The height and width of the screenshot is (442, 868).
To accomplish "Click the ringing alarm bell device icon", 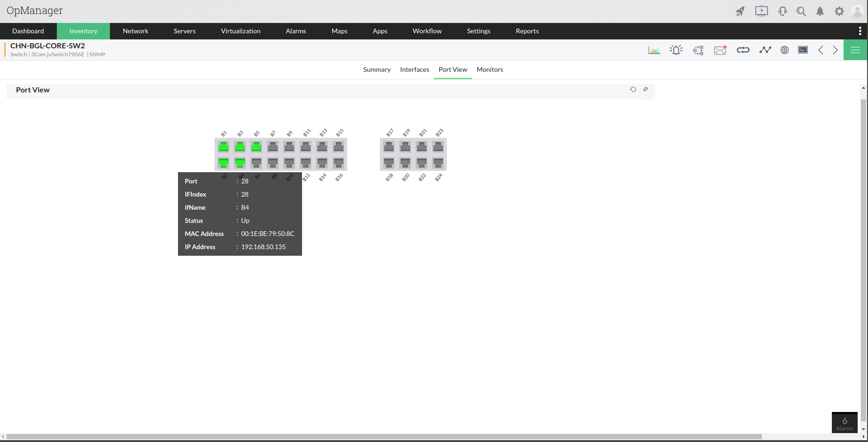I will click(676, 50).
